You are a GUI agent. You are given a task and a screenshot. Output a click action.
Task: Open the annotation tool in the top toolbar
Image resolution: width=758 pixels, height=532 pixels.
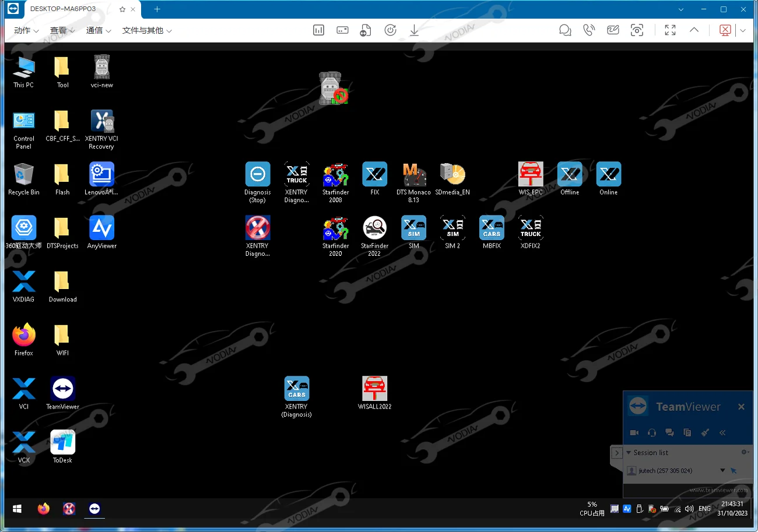click(x=613, y=30)
